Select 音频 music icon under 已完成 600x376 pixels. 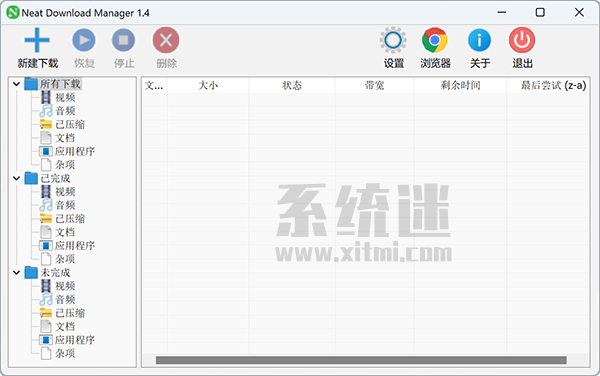coord(46,205)
